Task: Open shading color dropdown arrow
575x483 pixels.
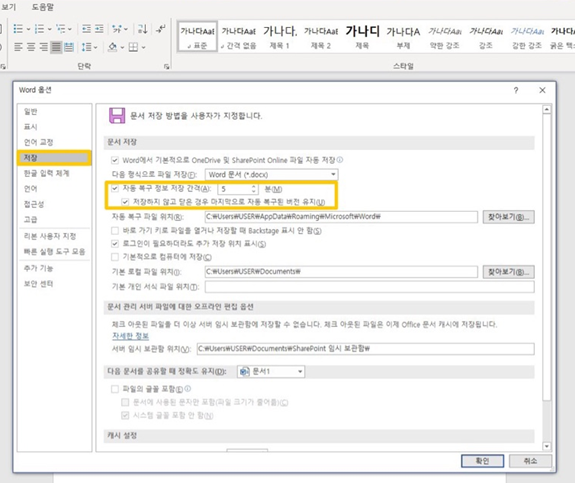Action: click(122, 47)
